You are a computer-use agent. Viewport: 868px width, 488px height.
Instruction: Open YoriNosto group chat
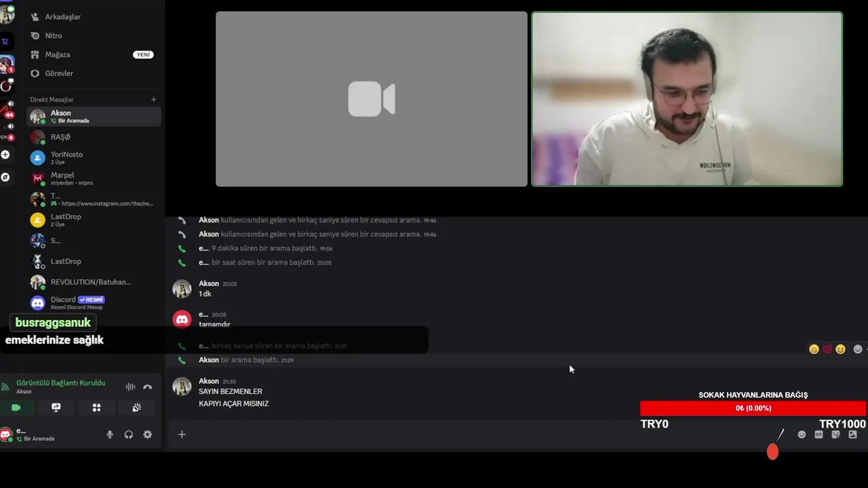pos(94,158)
